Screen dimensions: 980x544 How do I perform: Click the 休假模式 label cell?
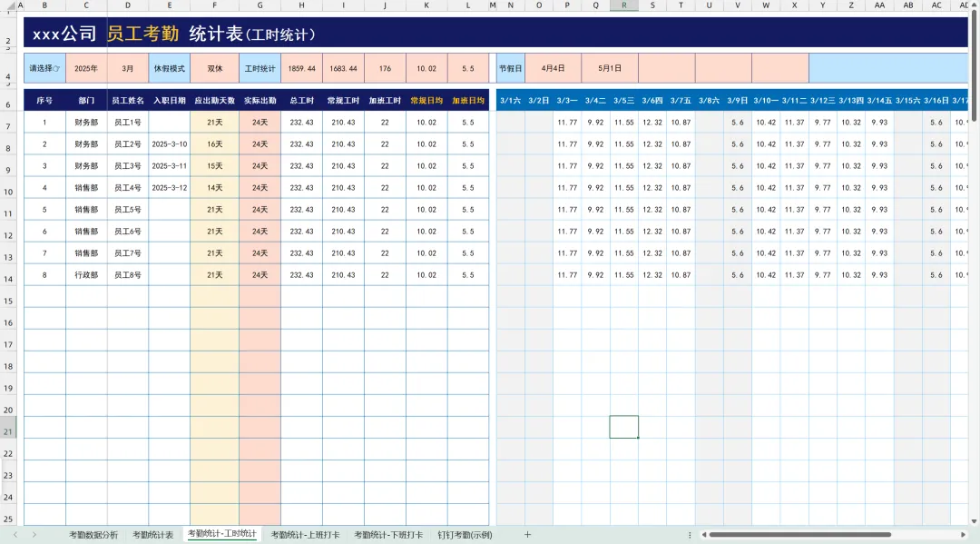[170, 68]
